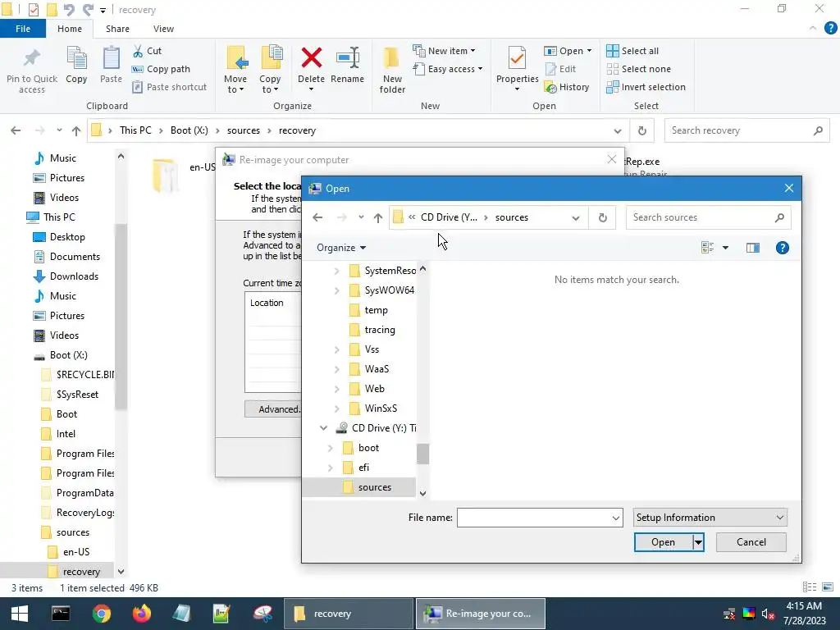Click Boot (X:) in the address breadcrumb

click(189, 130)
